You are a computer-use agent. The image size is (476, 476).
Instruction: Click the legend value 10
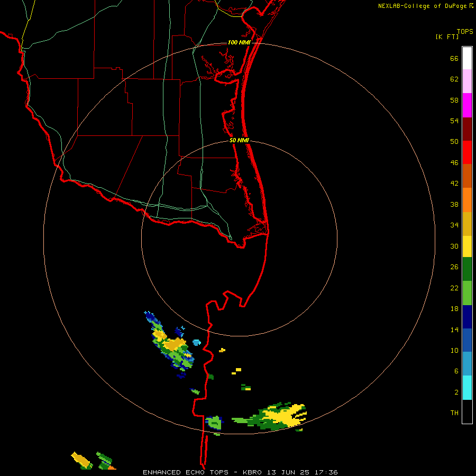454,351
